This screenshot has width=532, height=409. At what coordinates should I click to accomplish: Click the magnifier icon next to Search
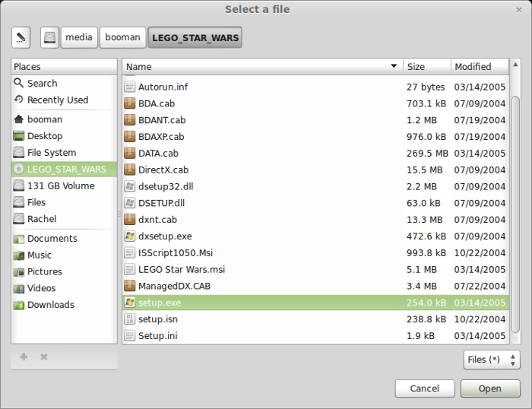[x=18, y=83]
